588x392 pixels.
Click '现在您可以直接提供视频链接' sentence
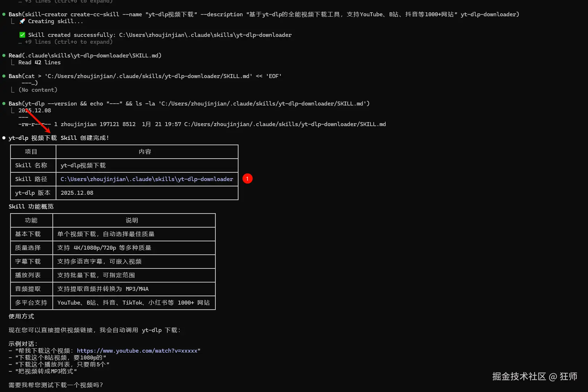click(x=94, y=330)
